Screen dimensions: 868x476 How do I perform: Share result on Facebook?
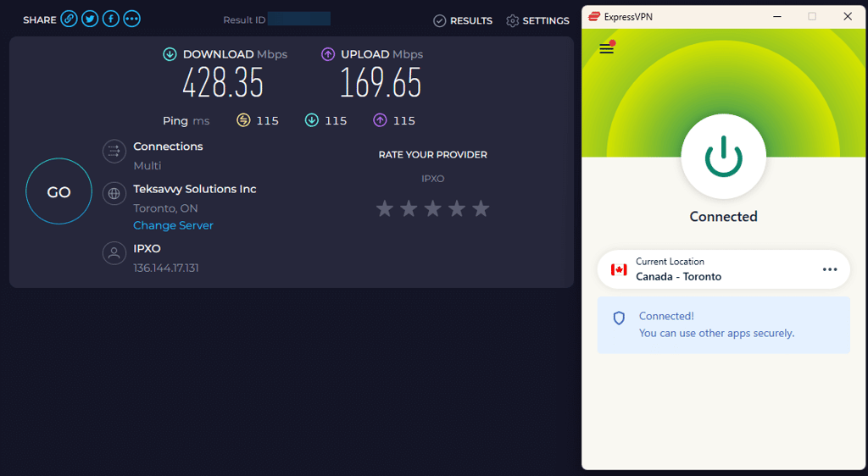pos(111,19)
